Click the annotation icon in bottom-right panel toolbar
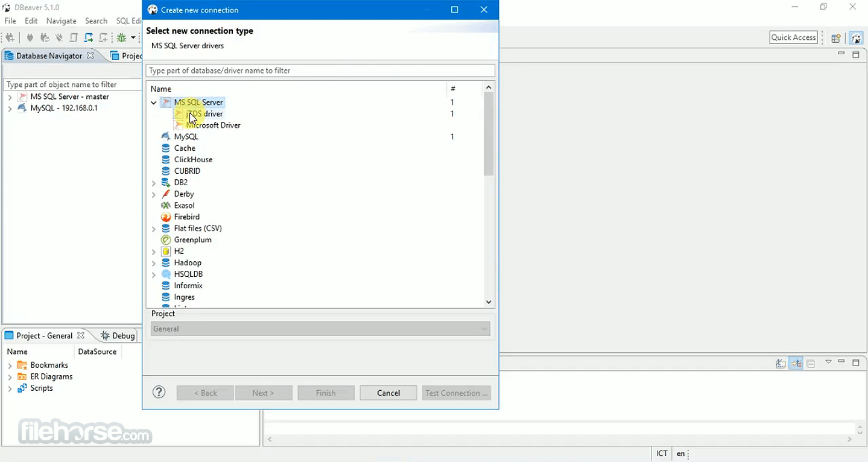 tap(781, 363)
